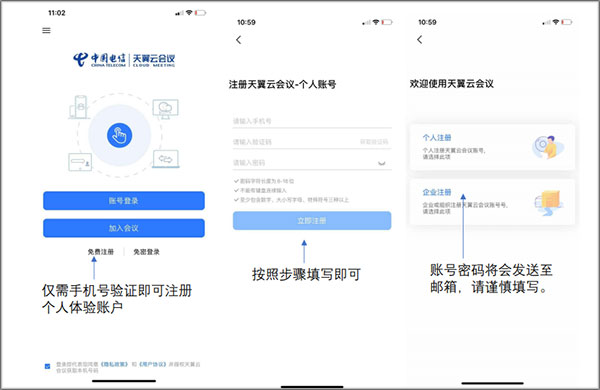Tap the China Telecom 天翼云会议 logo
Screen dimensions: 600x390
pyautogui.click(x=124, y=60)
